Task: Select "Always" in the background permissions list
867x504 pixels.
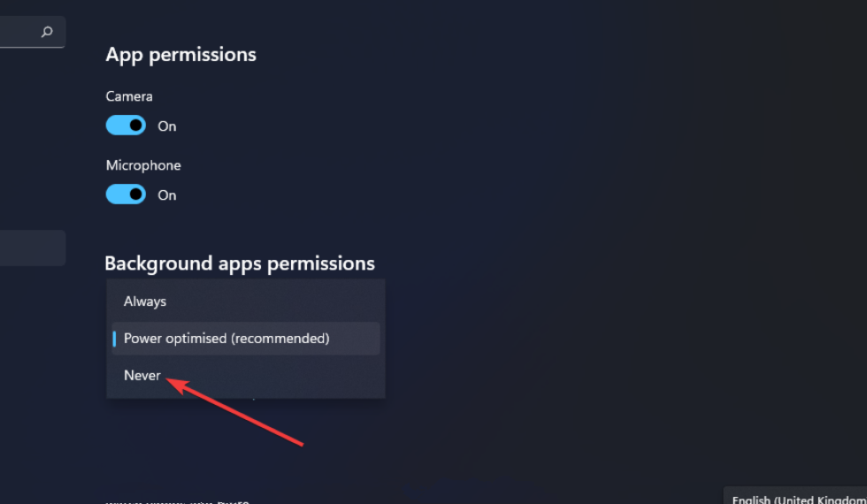Action: 145,302
